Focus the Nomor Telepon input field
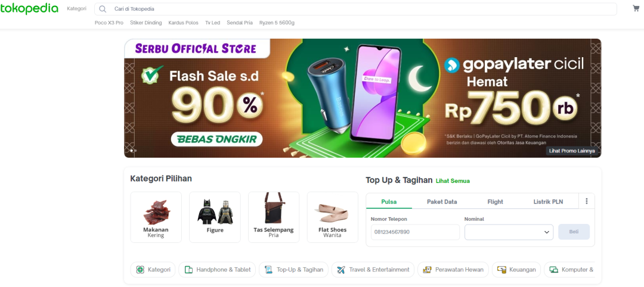Image resolution: width=644 pixels, height=287 pixels. (415, 232)
